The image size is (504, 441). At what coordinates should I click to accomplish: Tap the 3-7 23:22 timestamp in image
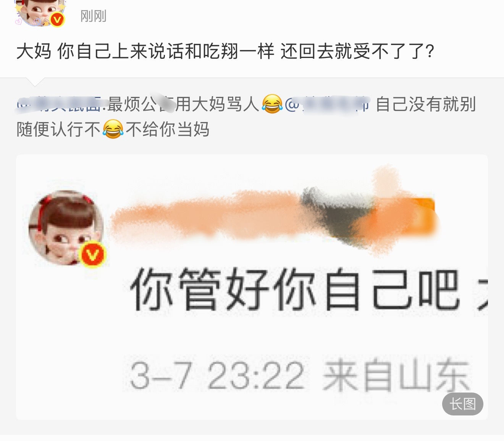tap(217, 376)
